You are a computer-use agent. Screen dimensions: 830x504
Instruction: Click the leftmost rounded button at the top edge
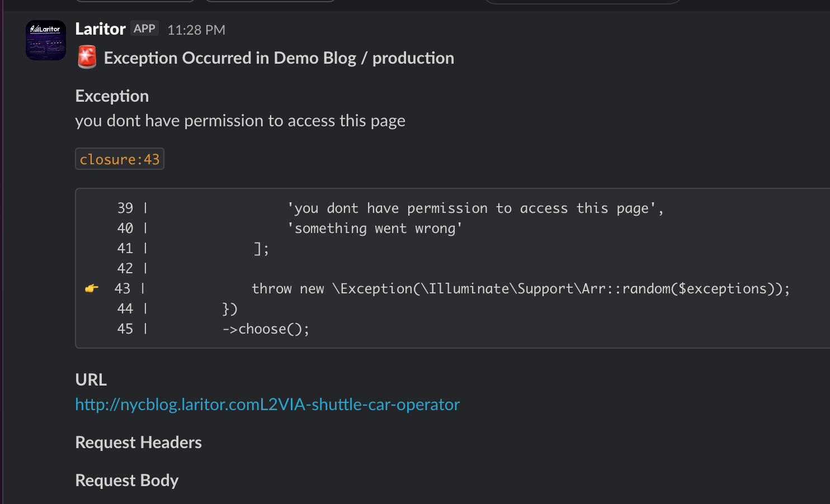click(x=134, y=2)
